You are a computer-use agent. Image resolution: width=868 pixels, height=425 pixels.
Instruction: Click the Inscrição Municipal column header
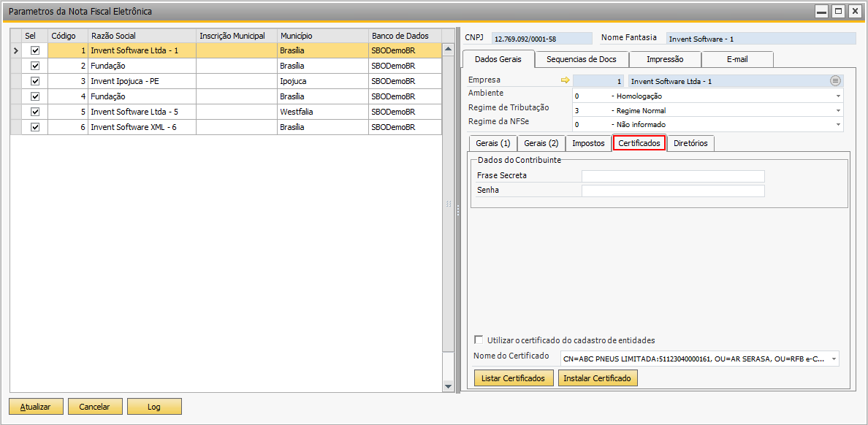pyautogui.click(x=237, y=35)
